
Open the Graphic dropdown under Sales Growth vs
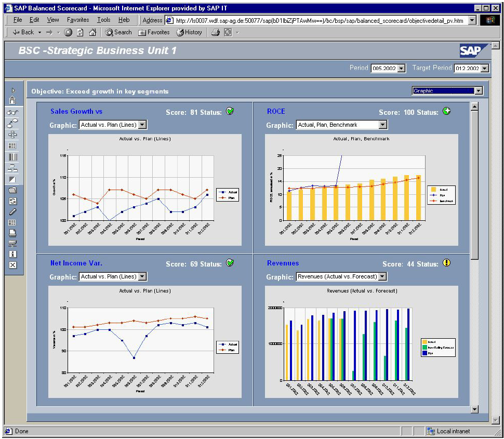(x=113, y=125)
